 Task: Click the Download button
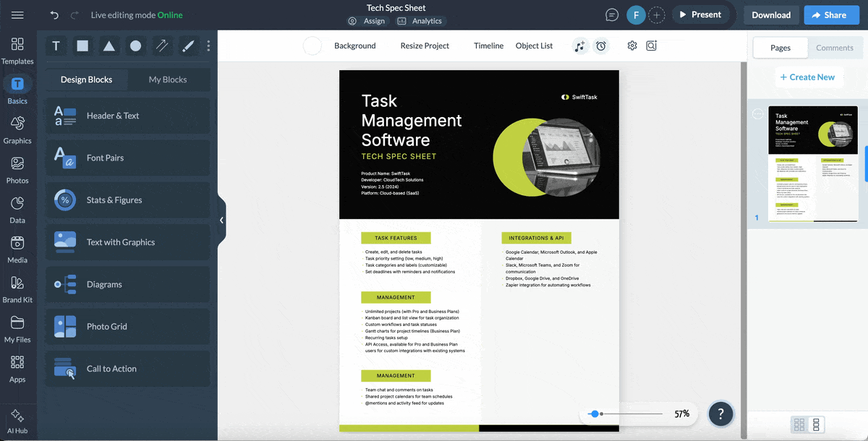click(770, 14)
